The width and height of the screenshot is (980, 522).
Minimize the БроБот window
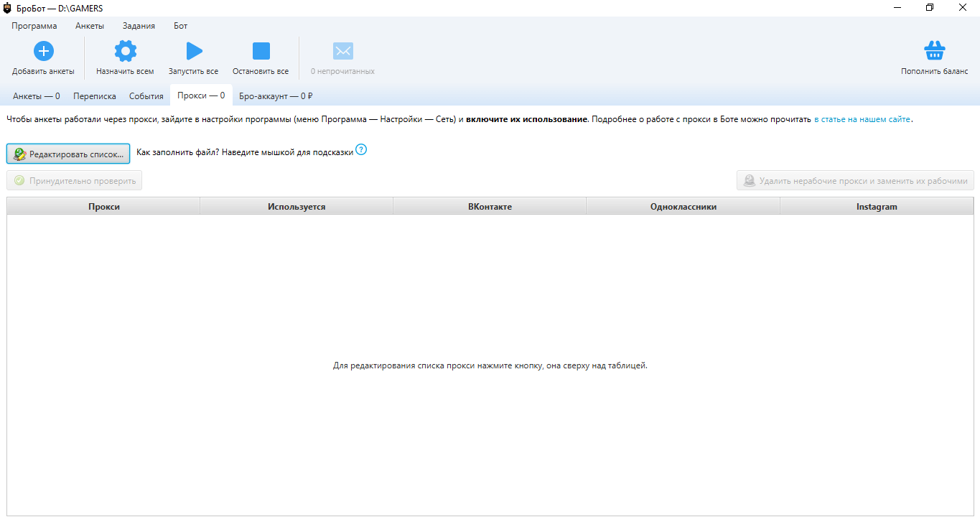coord(898,8)
